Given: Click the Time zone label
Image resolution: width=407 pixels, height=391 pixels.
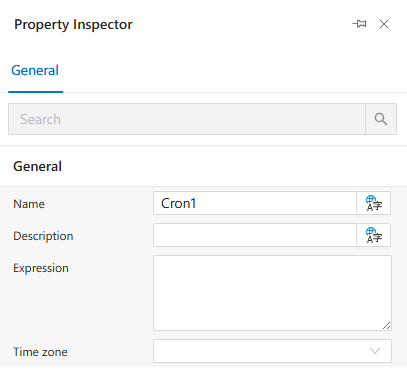Looking at the screenshot, I should 40,352.
